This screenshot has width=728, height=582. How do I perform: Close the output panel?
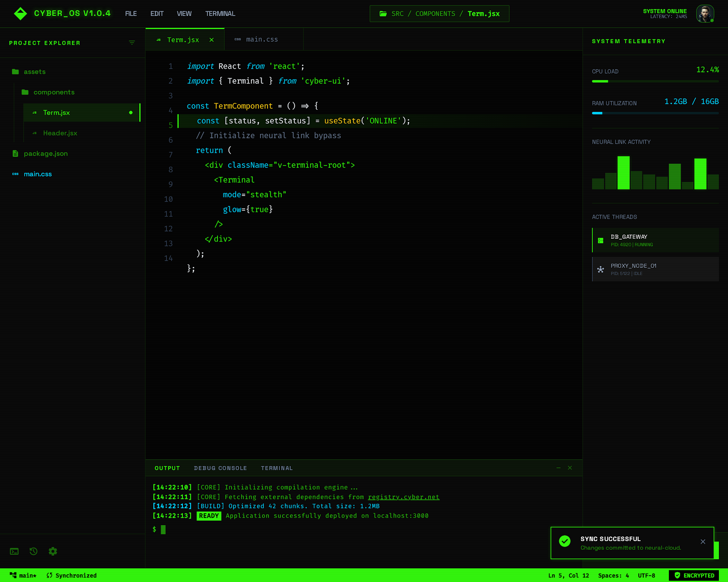tap(570, 468)
